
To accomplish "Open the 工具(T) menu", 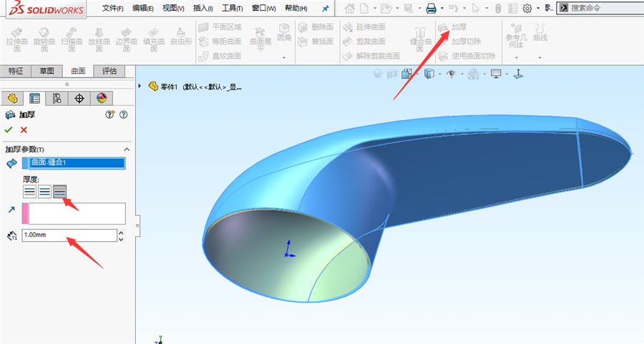I will (232, 8).
